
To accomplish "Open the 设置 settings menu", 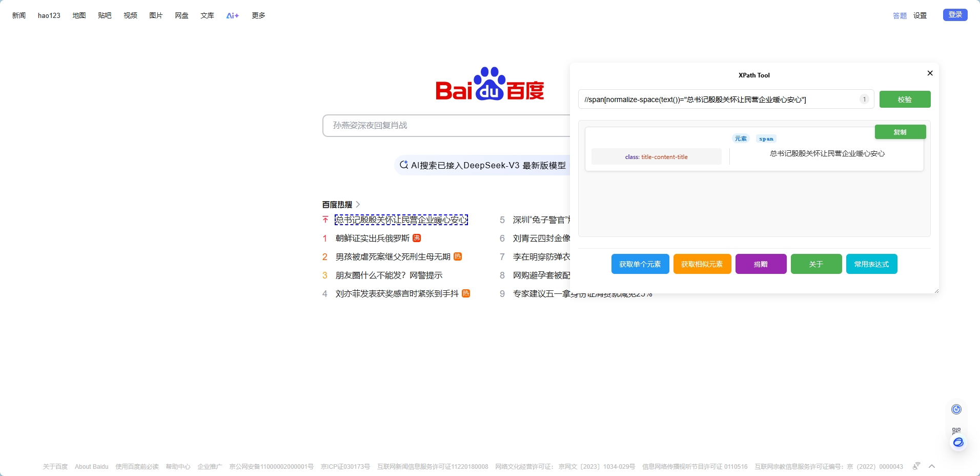I will (920, 15).
